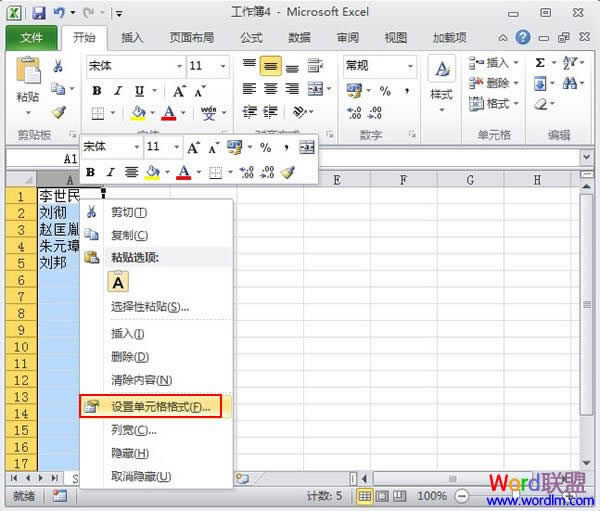Viewport: 600px width, 511px height.
Task: Open the number format 常规 dropdown
Action: click(x=410, y=66)
